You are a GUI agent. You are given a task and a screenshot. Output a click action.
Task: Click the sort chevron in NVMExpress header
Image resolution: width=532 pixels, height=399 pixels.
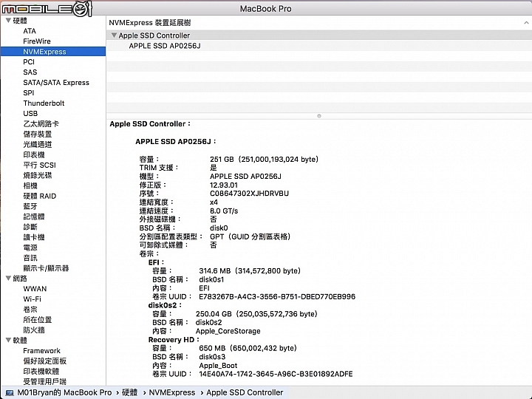pyautogui.click(x=526, y=23)
